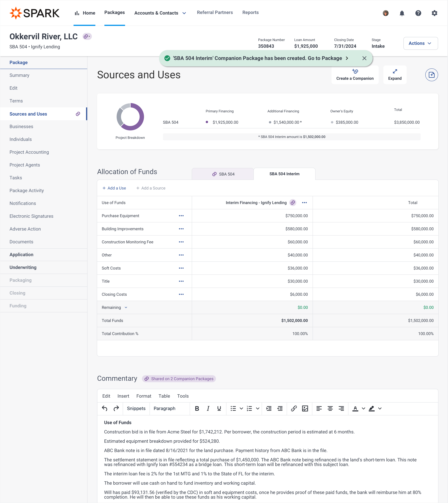Viewport: 448px width, 503px height.
Task: Open the editor Tools menu
Action: click(x=183, y=396)
